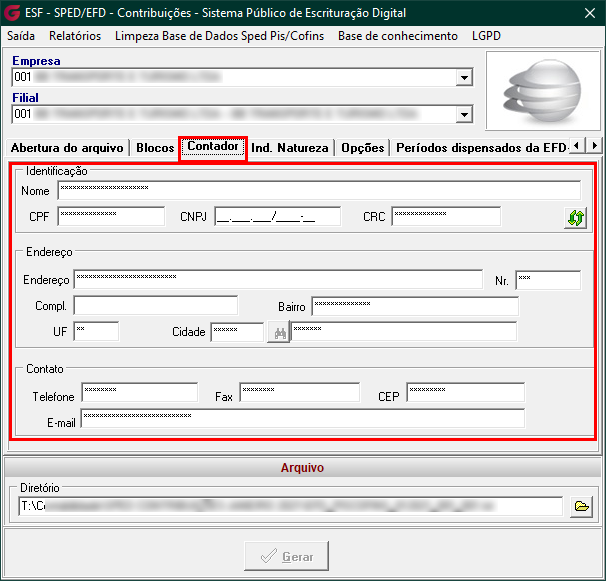
Task: Close the ESF SPED/EFD window
Action: click(590, 13)
